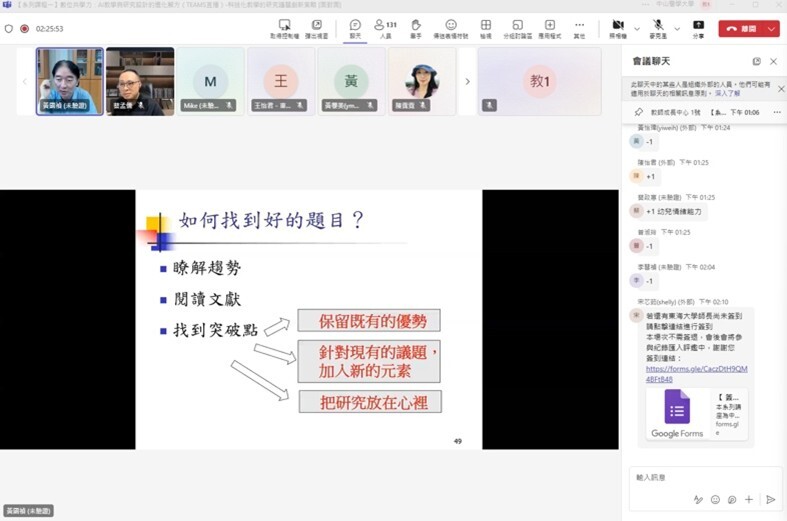Show the participants list with 131 people
The width and height of the screenshot is (787, 521).
click(385, 27)
